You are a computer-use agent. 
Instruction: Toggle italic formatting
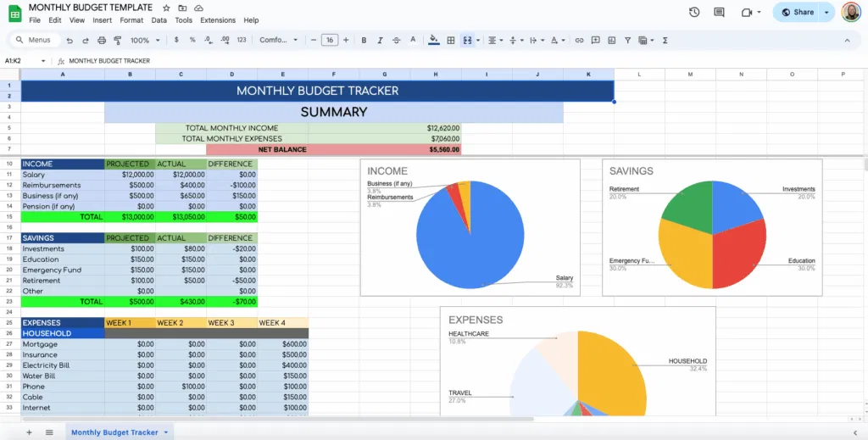tap(380, 40)
